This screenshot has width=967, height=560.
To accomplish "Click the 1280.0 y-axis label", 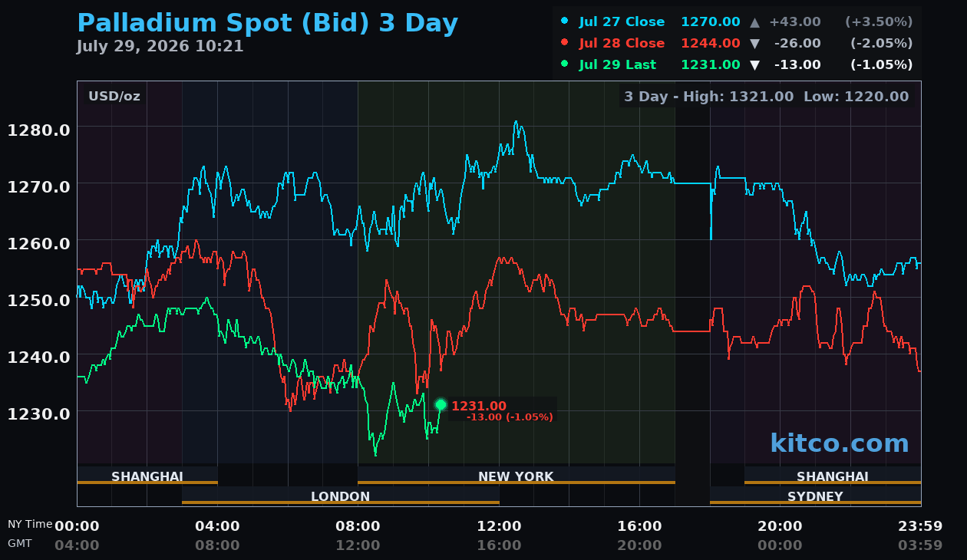I will pos(39,130).
